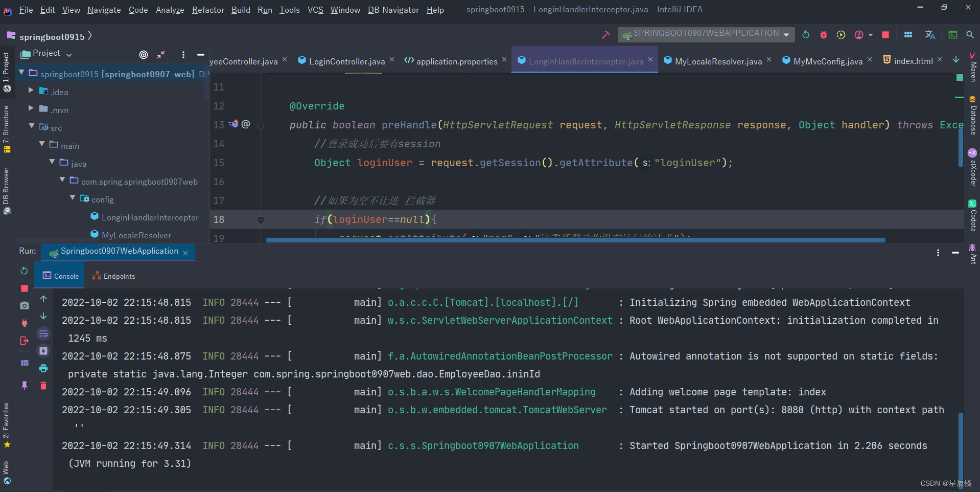Viewport: 980px width, 492px height.
Task: Click the override gutter marker on line 13
Action: [234, 124]
